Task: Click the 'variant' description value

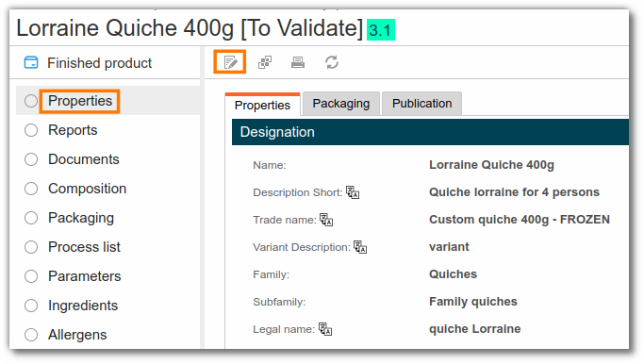Action: tap(449, 247)
